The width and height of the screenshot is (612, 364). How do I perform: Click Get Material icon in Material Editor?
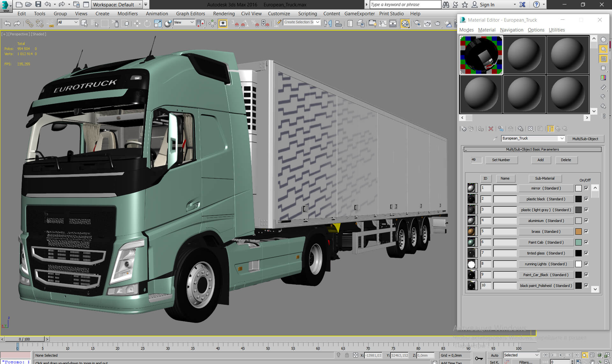point(464,129)
